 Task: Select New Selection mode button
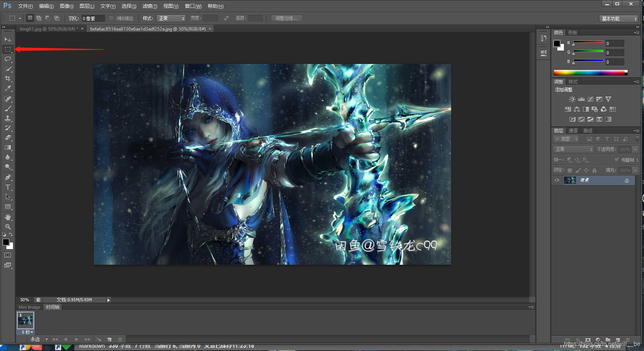click(30, 18)
